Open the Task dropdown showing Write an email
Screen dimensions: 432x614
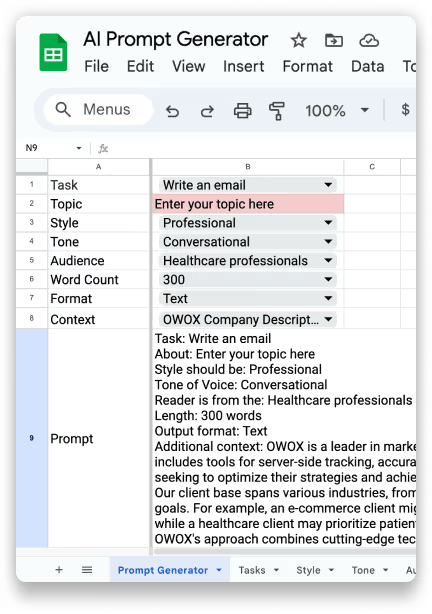click(x=248, y=185)
